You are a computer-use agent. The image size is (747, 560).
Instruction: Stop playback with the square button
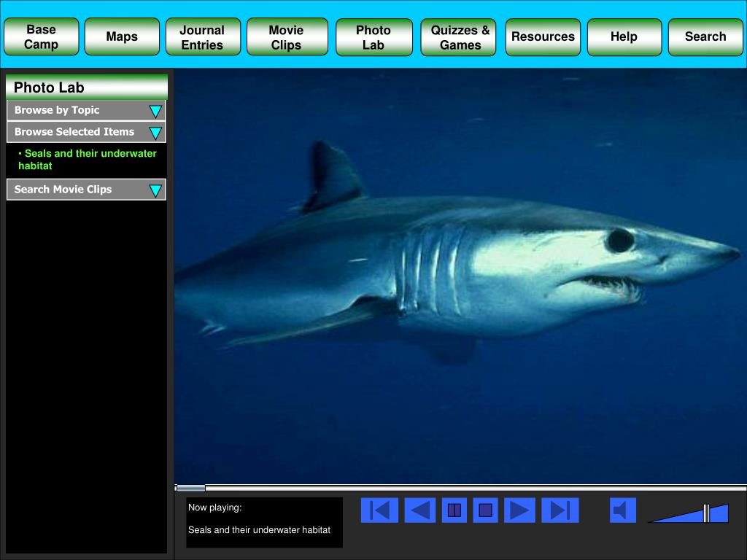[x=485, y=510]
